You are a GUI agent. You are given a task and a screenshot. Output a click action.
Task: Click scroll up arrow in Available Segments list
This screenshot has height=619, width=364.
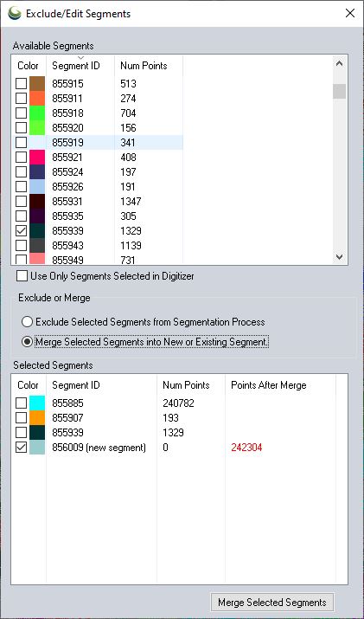click(339, 63)
